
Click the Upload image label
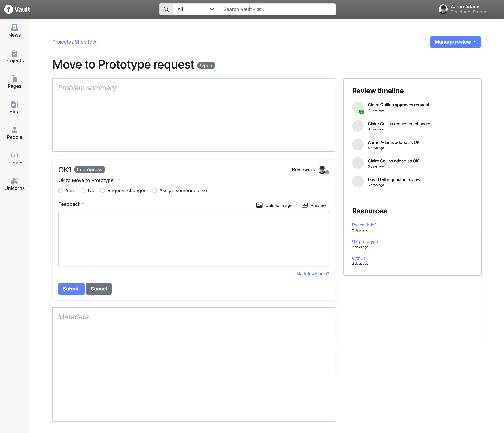[x=279, y=205]
